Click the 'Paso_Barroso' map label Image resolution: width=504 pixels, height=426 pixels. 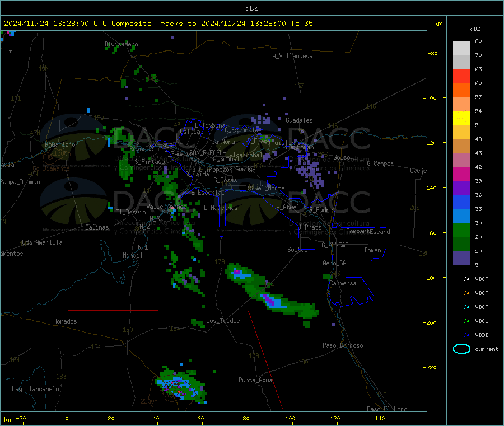coord(343,345)
